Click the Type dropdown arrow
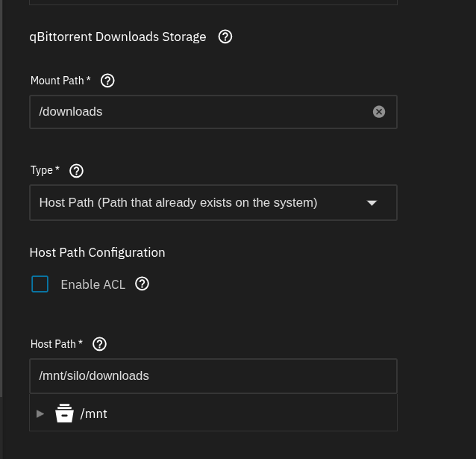 tap(372, 203)
